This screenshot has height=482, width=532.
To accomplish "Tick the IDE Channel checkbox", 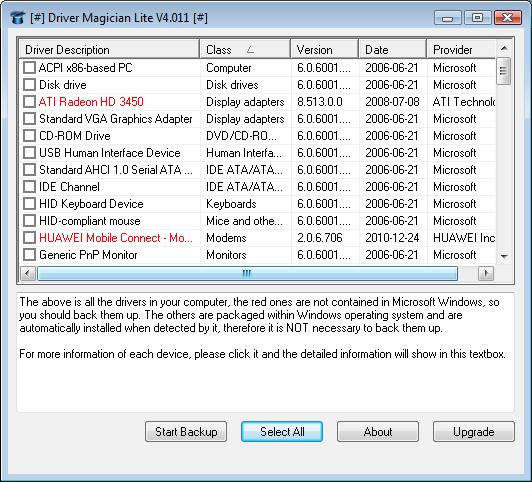I will [30, 187].
